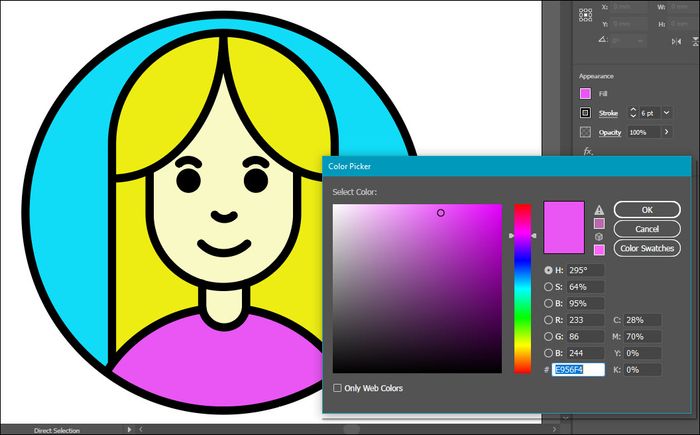Click the Direct Selection status text

[x=57, y=431]
